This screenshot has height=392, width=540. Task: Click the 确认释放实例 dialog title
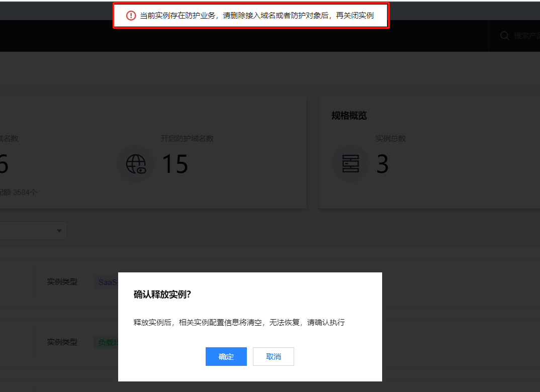(x=162, y=295)
